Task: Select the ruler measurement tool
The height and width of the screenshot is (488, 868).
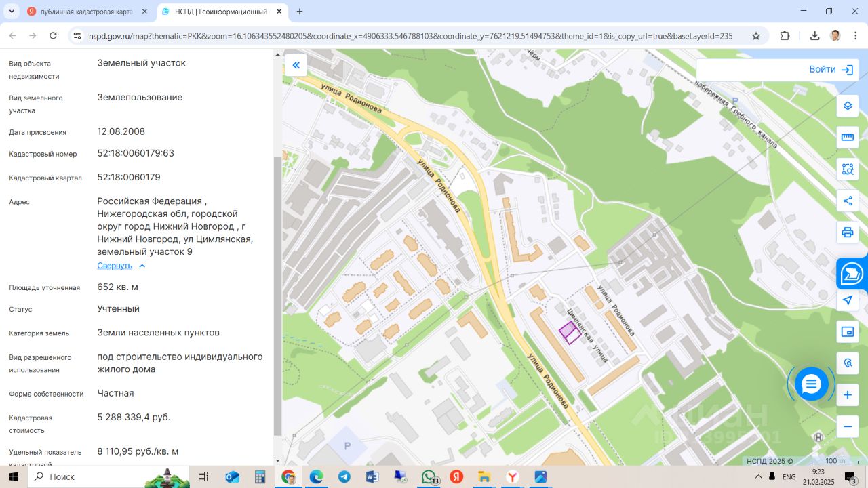Action: 847,137
